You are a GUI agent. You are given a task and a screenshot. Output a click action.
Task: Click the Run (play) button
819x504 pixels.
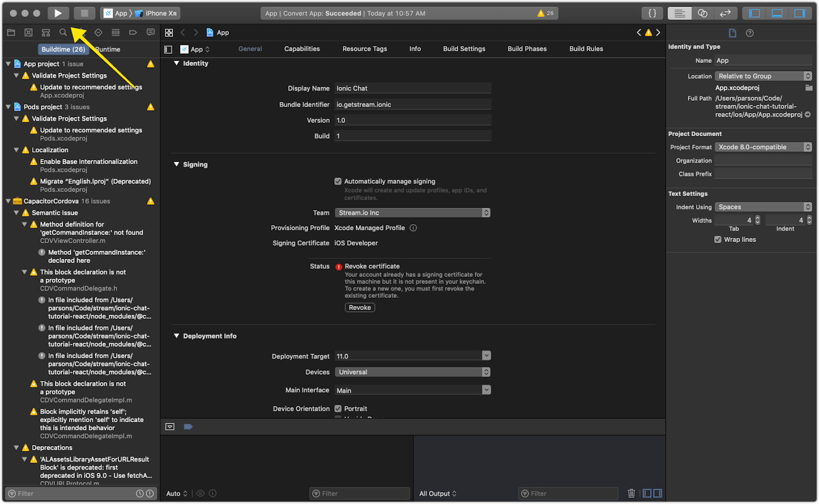[58, 13]
